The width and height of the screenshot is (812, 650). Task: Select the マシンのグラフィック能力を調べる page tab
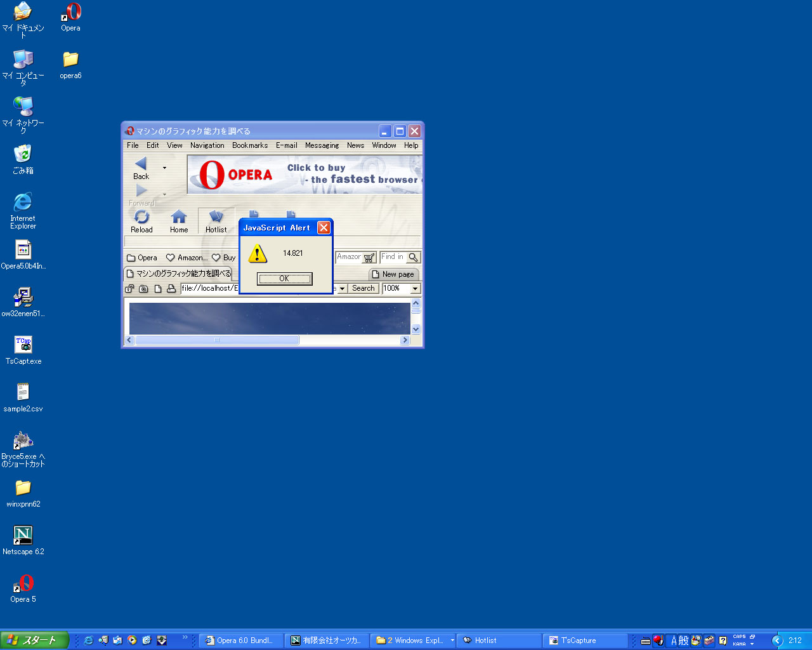(x=178, y=274)
